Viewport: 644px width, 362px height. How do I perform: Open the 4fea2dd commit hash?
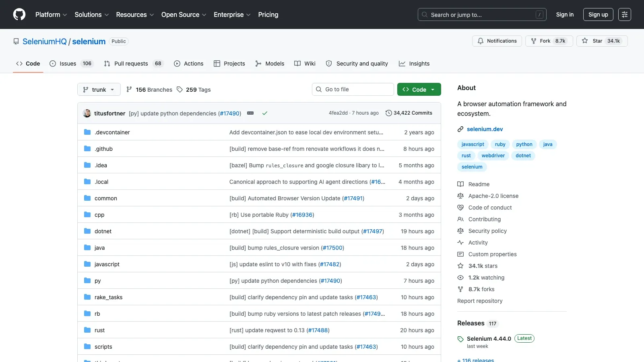338,113
